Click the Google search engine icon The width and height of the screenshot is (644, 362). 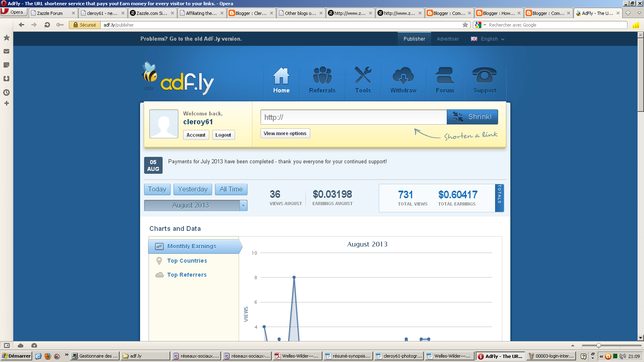(478, 25)
